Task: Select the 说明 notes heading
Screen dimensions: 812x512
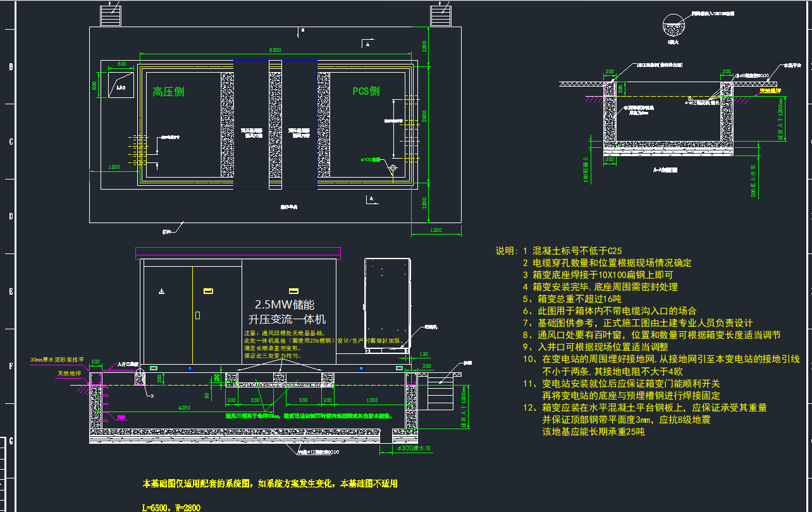Action: coord(507,251)
